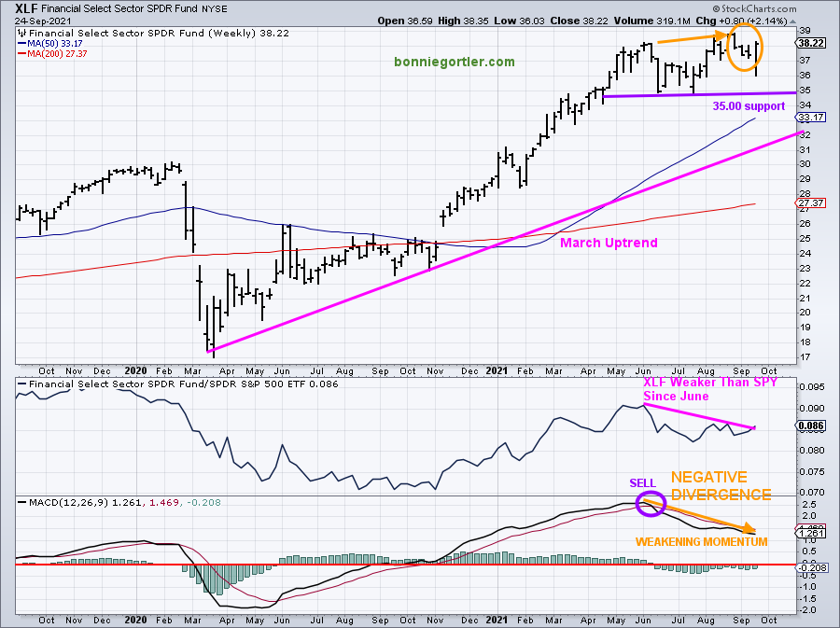Click the black line marker before the ratio legend
This screenshot has height=628, width=840.
[x=22, y=384]
